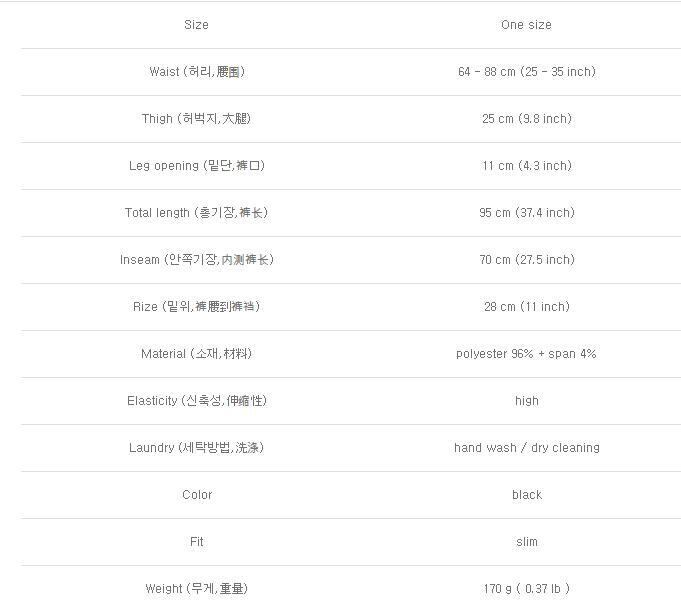Click the thigh value 25 cm

coord(526,119)
